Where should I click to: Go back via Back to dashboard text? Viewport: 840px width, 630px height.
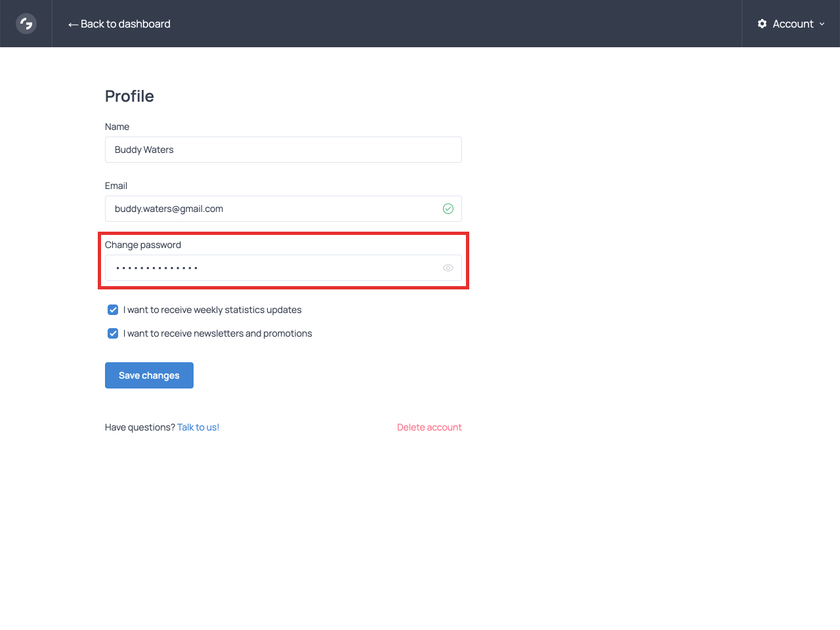coord(125,24)
